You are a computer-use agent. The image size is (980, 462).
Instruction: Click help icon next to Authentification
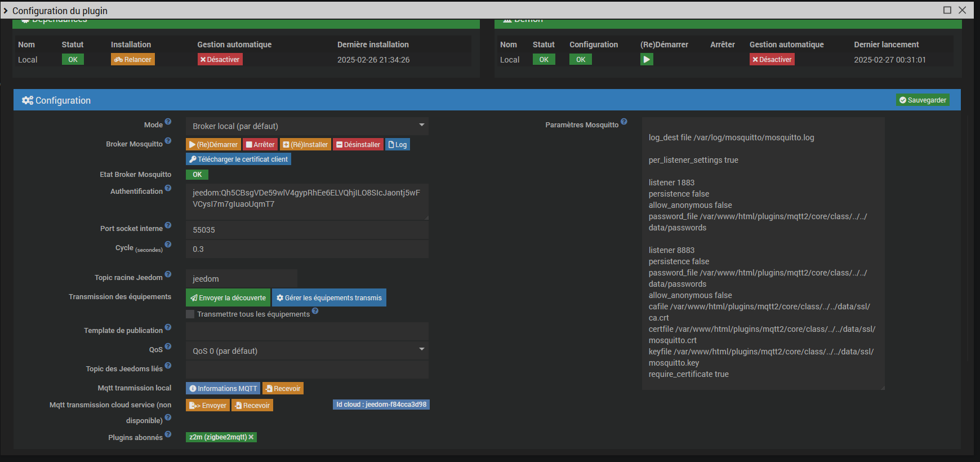[x=168, y=188]
